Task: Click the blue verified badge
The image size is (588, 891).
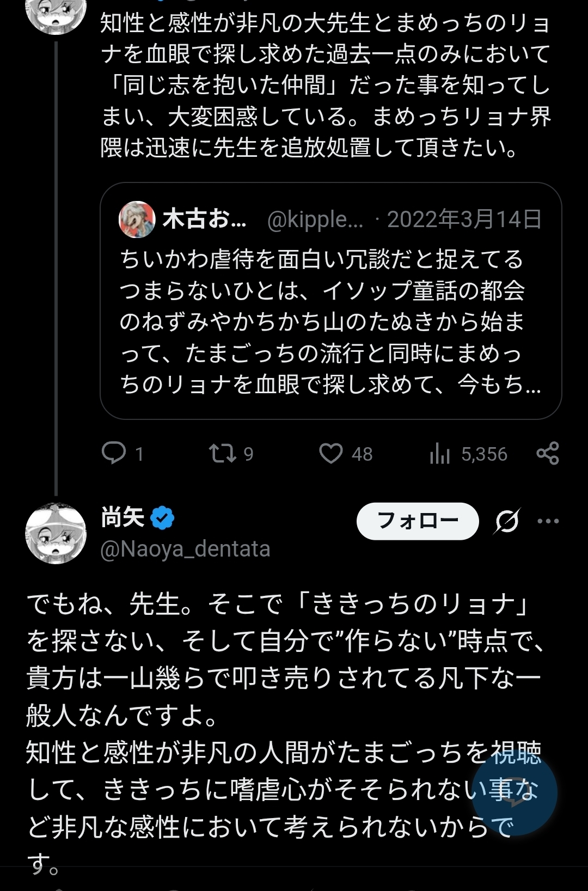Action: [162, 517]
